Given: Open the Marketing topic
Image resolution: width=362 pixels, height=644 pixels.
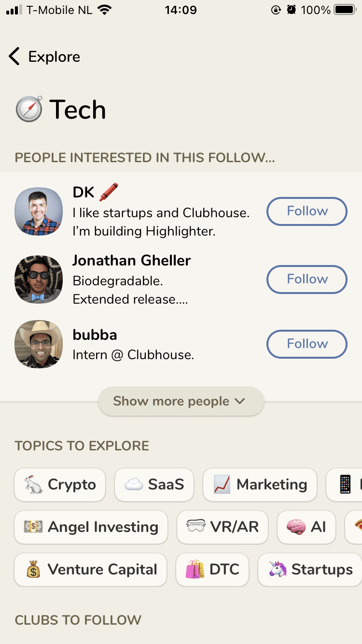Looking at the screenshot, I should point(260,485).
